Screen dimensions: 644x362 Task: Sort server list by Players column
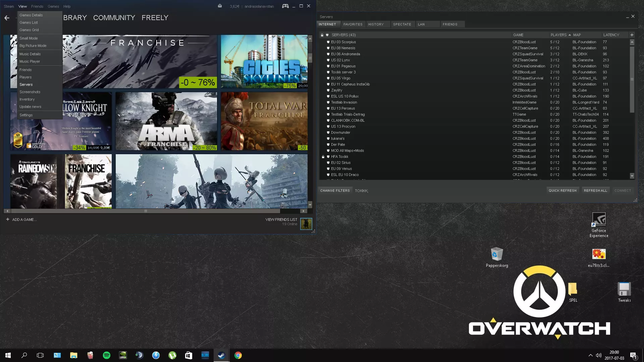pos(558,35)
